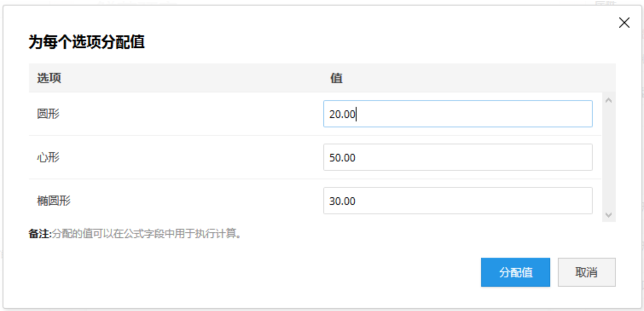
Task: Focus the value field for 心形
Action: 458,157
